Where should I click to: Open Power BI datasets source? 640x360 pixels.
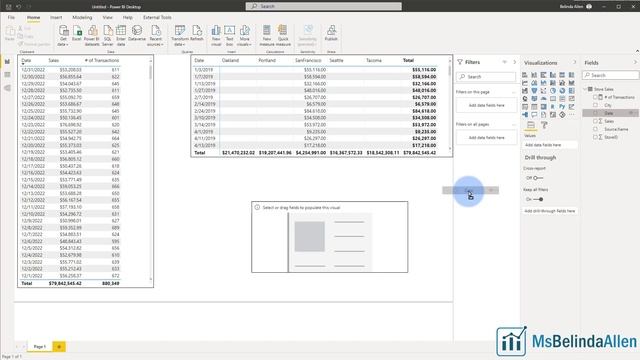[92, 31]
